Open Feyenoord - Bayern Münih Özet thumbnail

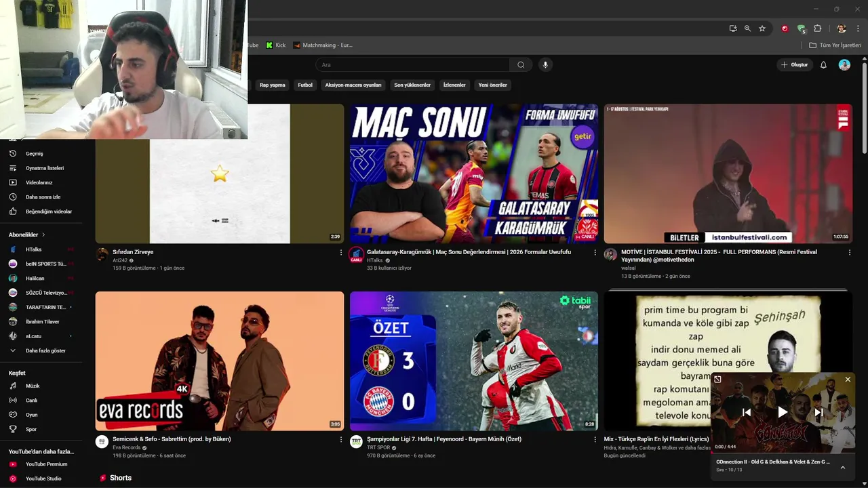tap(474, 361)
